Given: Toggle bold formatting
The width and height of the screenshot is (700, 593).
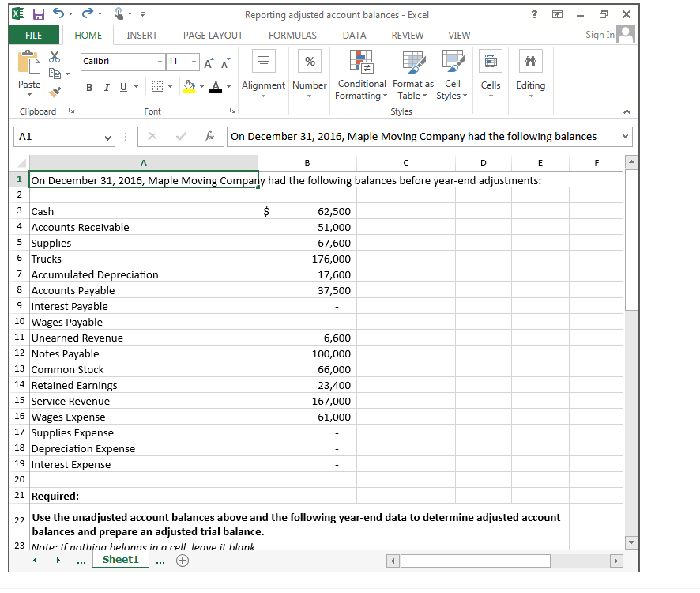Looking at the screenshot, I should (x=89, y=87).
